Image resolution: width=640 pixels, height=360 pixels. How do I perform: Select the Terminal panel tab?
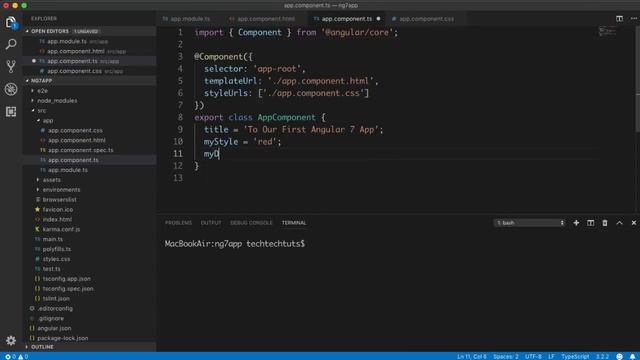[x=293, y=223]
